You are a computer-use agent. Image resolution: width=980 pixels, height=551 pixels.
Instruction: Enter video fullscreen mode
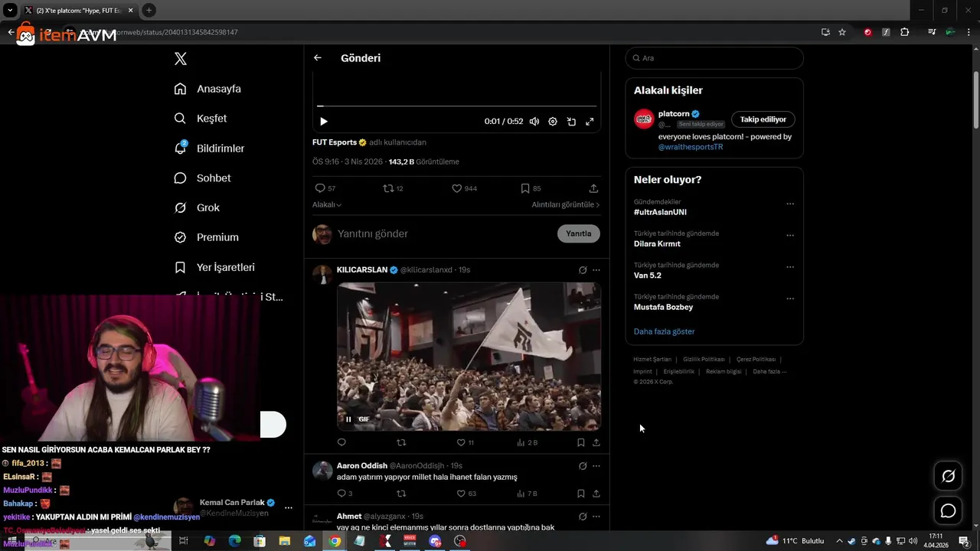click(590, 122)
